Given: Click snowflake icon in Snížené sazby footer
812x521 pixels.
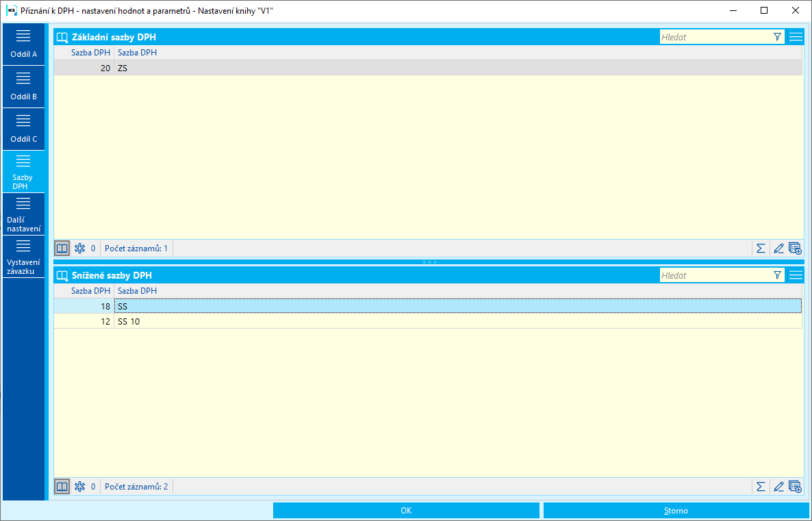Looking at the screenshot, I should pos(79,487).
